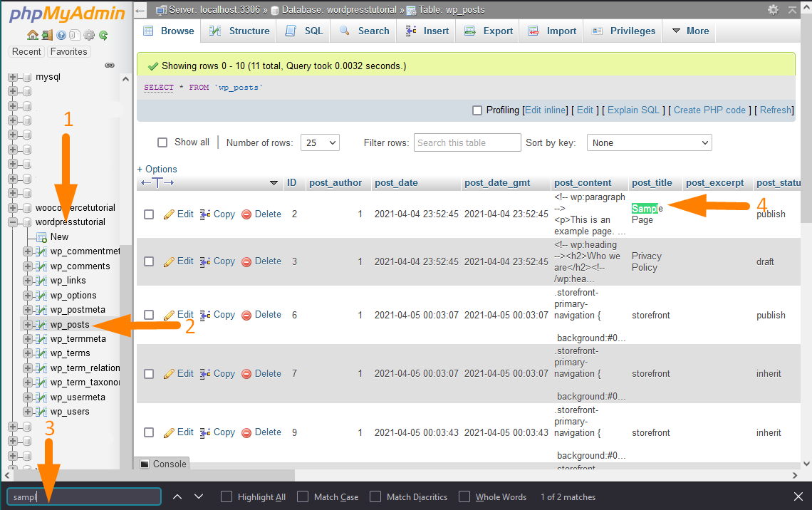Screen dimensions: 812x510
Task: Check the Show all checkbox
Action: 162,142
